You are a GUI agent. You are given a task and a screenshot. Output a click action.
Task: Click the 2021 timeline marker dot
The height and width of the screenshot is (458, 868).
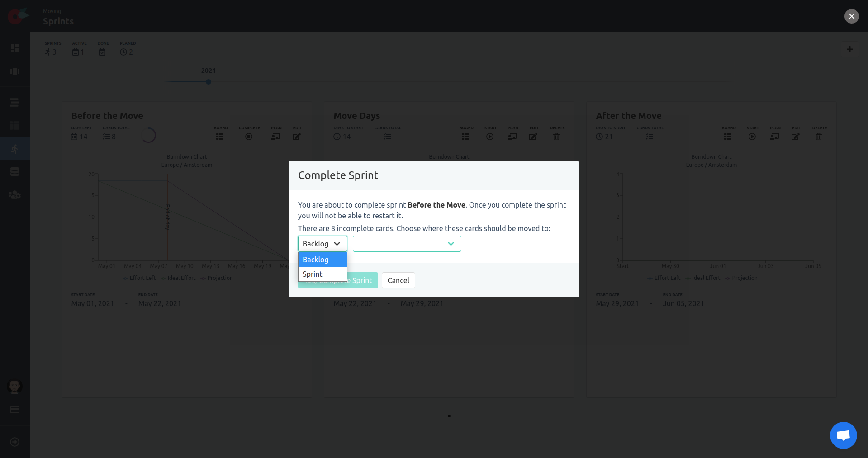(x=209, y=82)
